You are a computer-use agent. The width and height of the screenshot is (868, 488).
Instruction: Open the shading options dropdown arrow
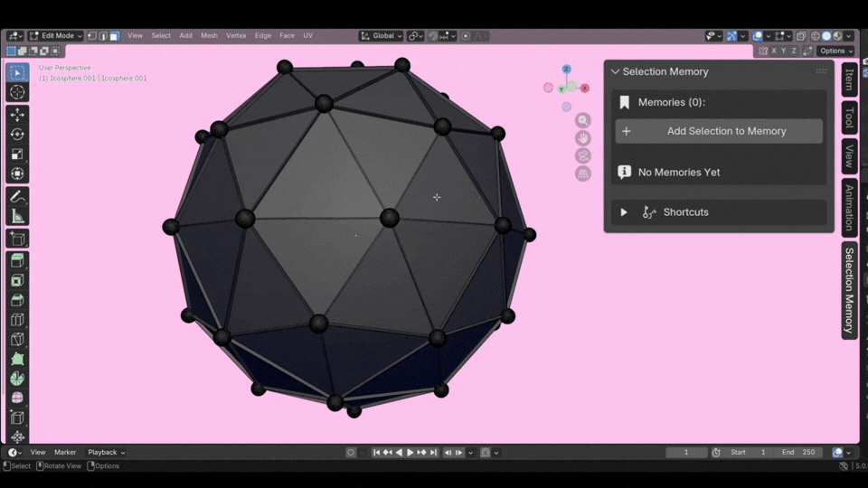pyautogui.click(x=849, y=36)
